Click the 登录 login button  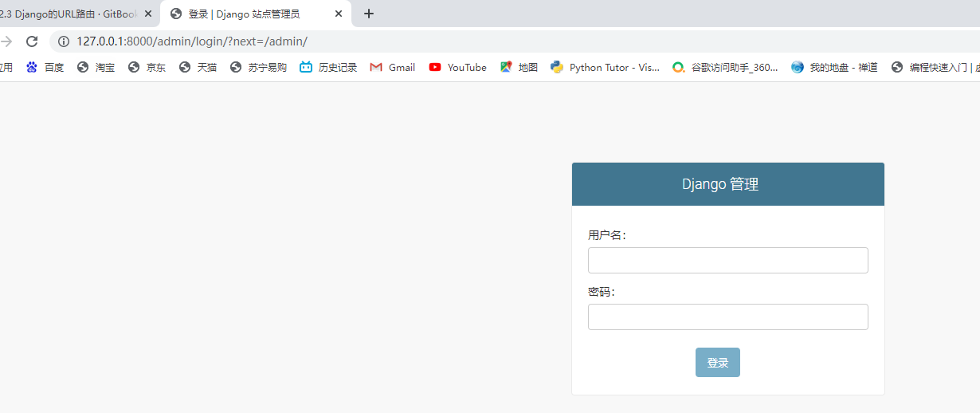click(x=718, y=363)
